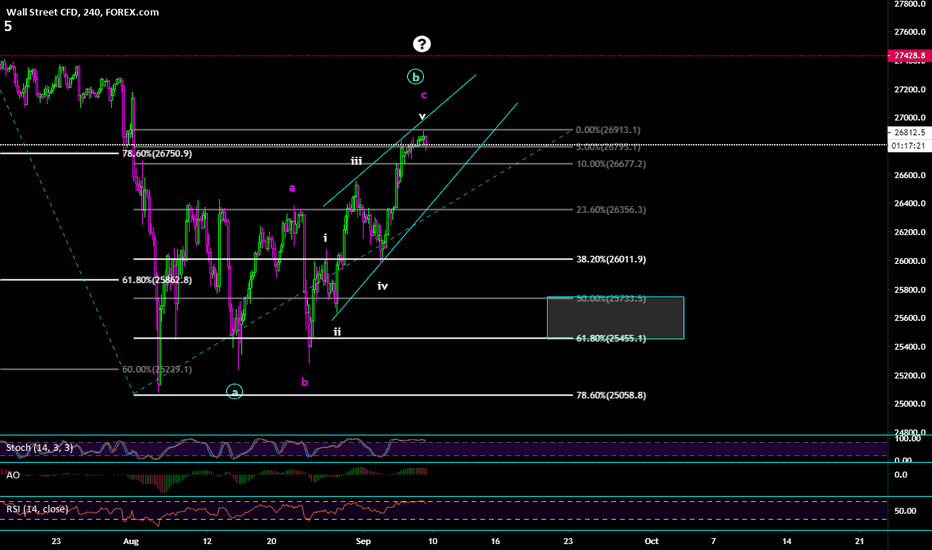Click date '12' on the time axis

pos(207,541)
